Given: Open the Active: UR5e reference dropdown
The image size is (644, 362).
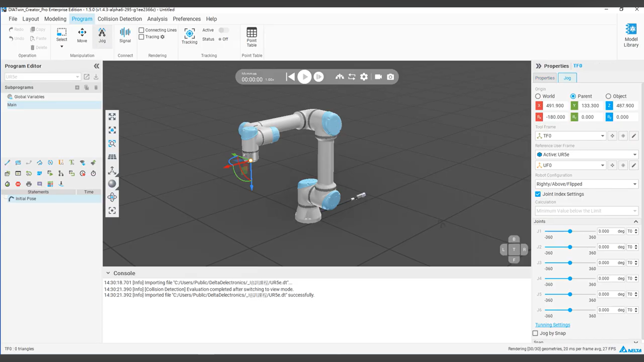Looking at the screenshot, I should pos(587,155).
